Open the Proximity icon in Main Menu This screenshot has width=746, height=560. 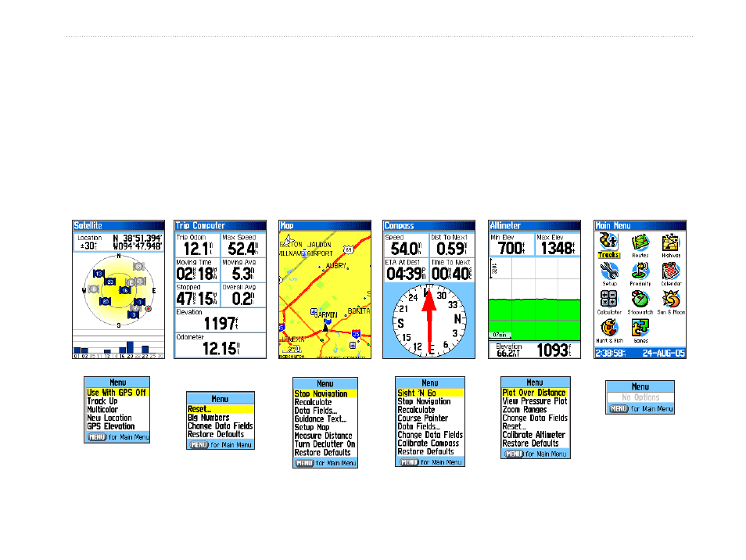point(640,271)
